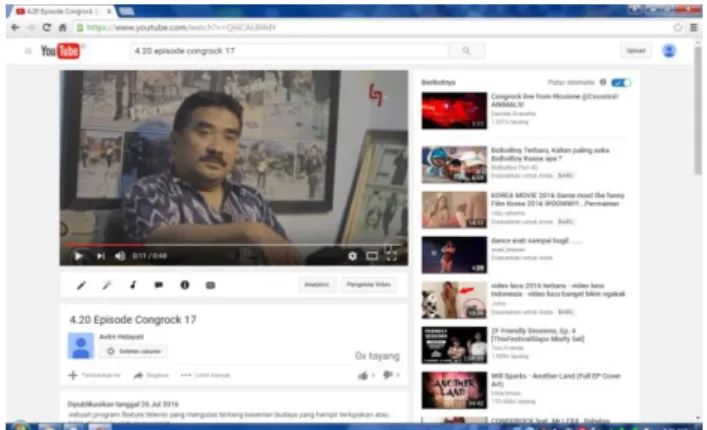
Task: Switch to theater mode
Action: coord(372,256)
